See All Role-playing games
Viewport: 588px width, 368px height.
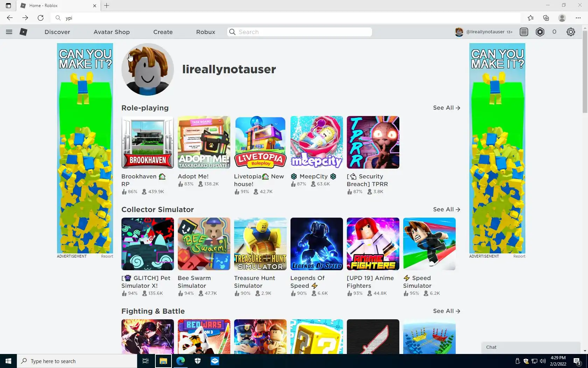click(447, 108)
